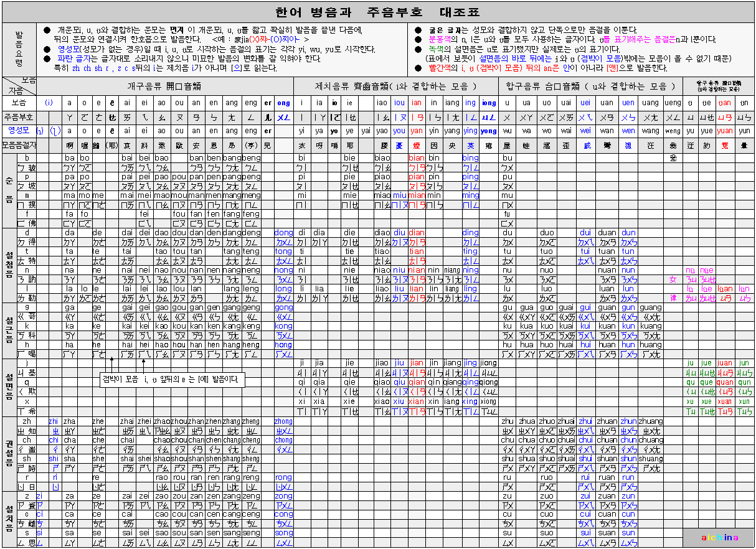Click the 'iong' vowel column header
The image size is (756, 549).
[489, 103]
